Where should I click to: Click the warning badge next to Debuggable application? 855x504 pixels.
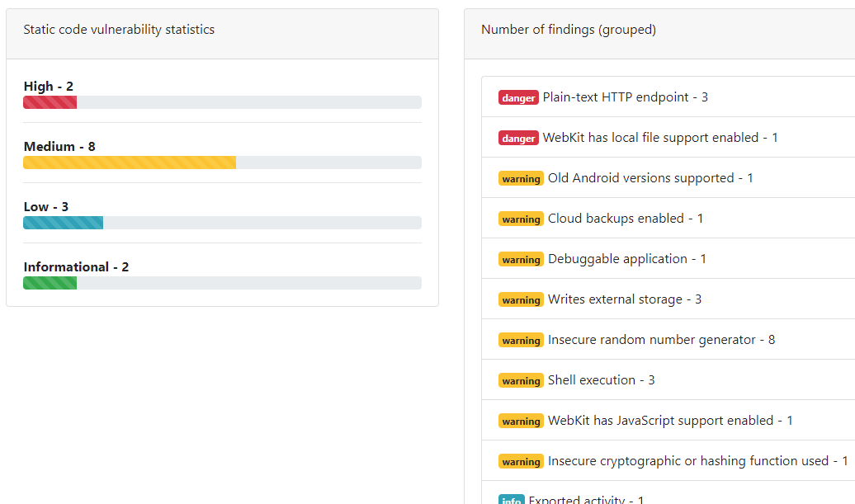[x=521, y=259]
